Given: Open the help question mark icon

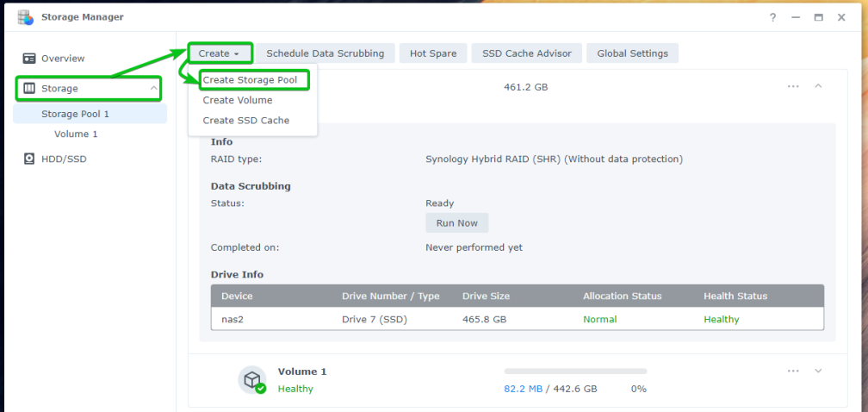Looking at the screenshot, I should [x=772, y=18].
